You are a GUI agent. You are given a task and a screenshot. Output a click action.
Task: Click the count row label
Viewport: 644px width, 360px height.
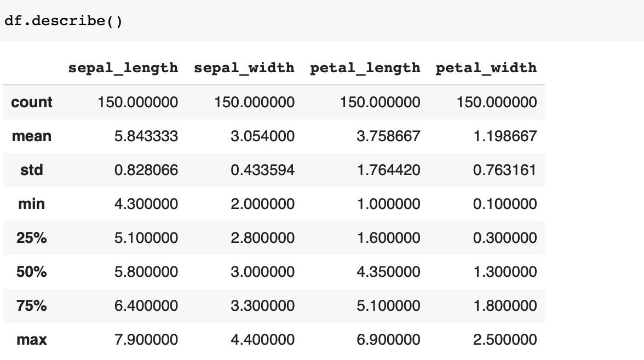(x=31, y=102)
